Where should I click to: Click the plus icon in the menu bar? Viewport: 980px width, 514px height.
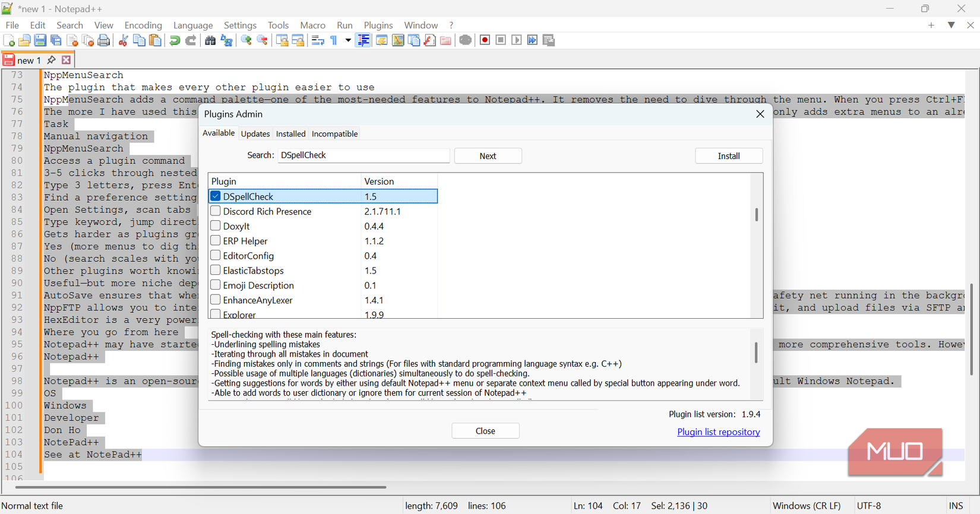click(931, 25)
